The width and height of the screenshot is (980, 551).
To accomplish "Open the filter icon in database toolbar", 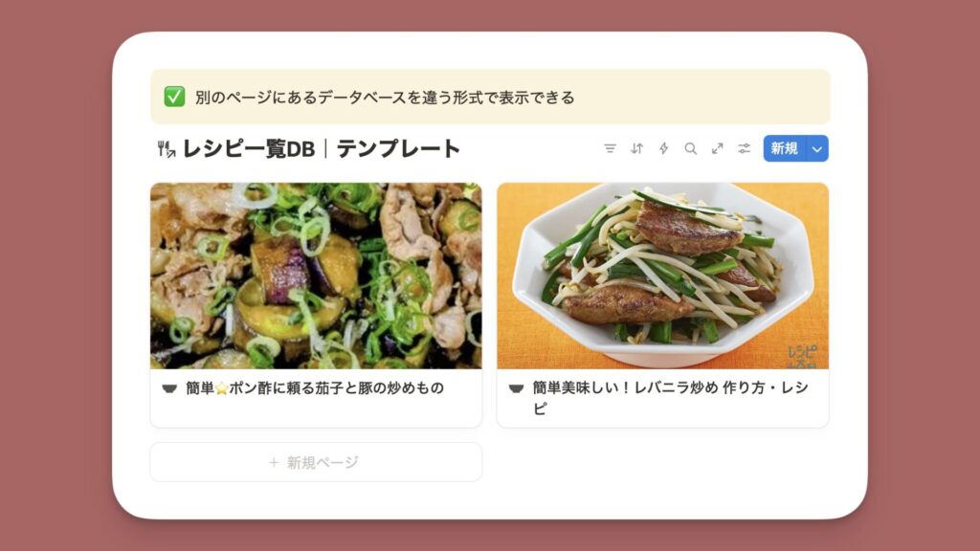I will (x=610, y=148).
